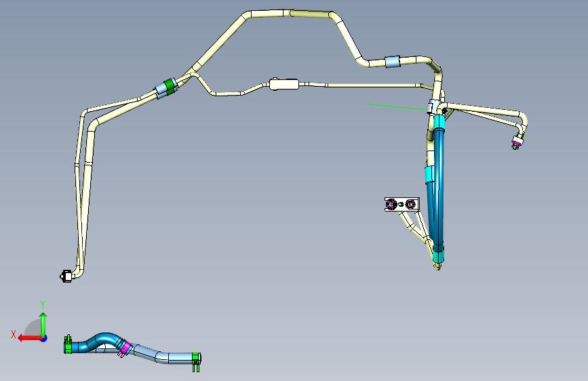This screenshot has width=588, height=381.
Task: Select the light-blue sleeve on the upper tube
Action: coord(392,62)
